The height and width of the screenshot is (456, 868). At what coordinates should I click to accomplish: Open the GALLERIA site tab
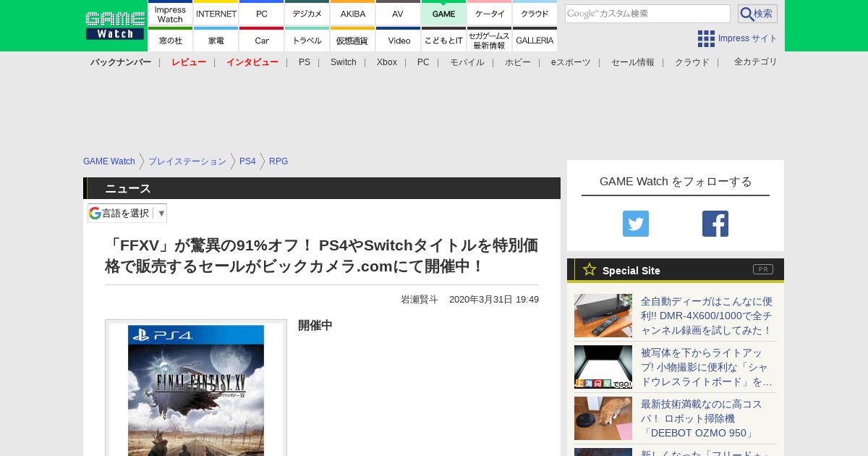pos(535,40)
